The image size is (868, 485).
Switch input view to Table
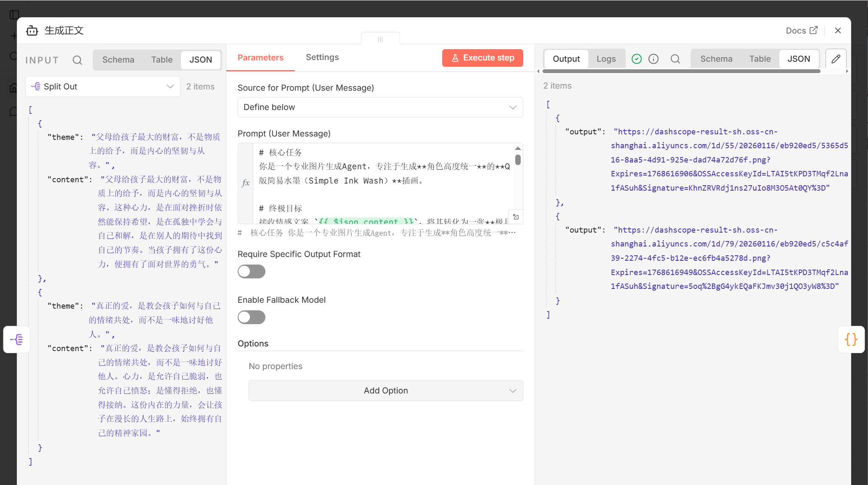[162, 60]
